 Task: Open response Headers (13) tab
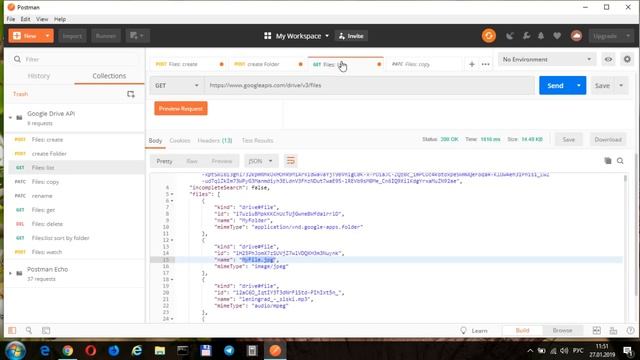(215, 140)
